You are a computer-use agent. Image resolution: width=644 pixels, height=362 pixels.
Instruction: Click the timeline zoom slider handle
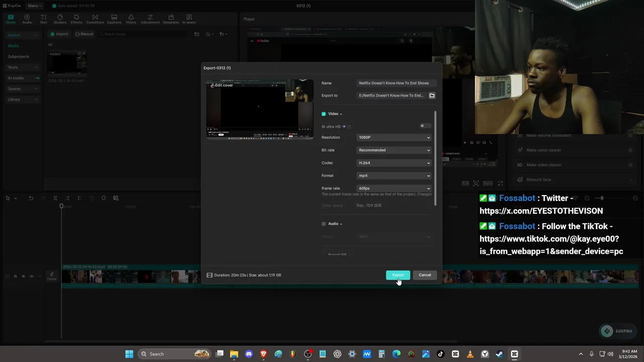(x=602, y=198)
